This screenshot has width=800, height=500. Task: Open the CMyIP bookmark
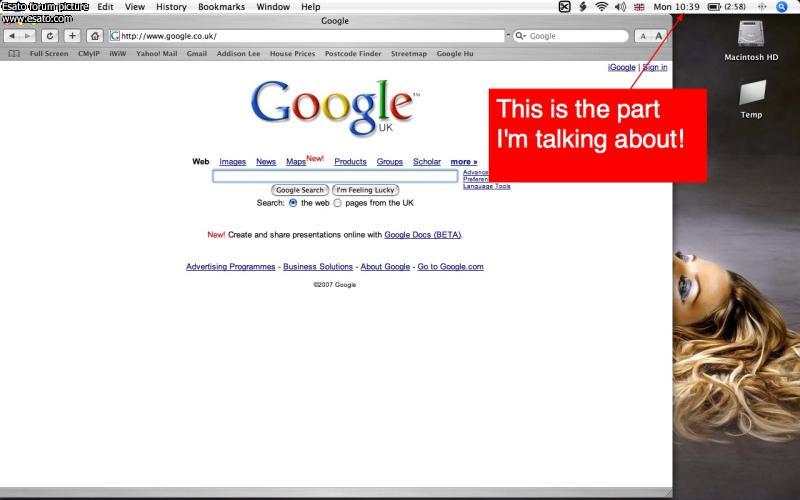coord(89,54)
